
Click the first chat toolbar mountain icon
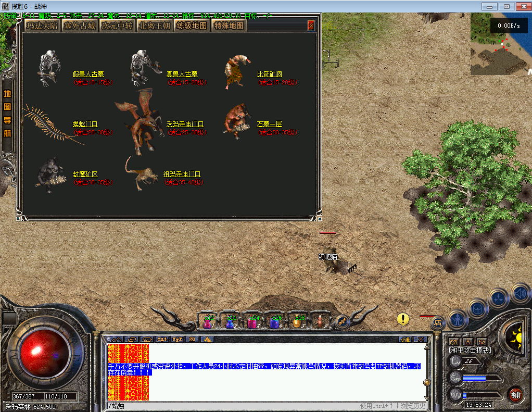117,340
